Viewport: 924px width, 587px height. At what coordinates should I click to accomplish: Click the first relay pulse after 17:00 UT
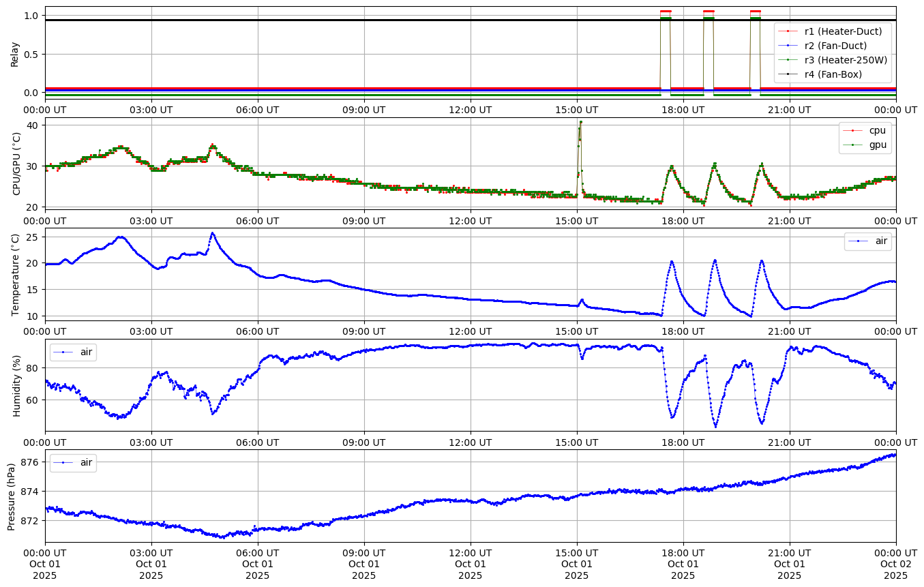point(665,12)
